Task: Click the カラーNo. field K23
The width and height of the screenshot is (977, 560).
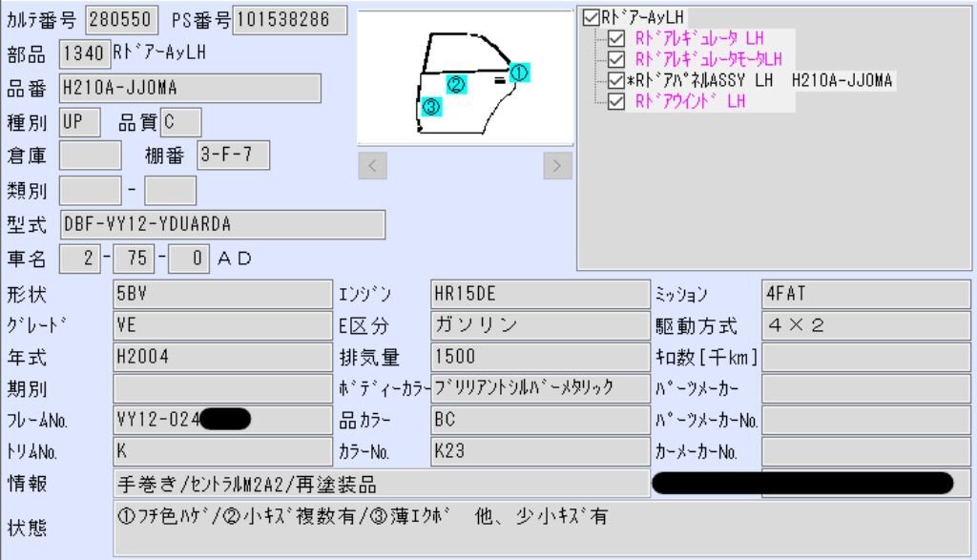Action: point(540,451)
